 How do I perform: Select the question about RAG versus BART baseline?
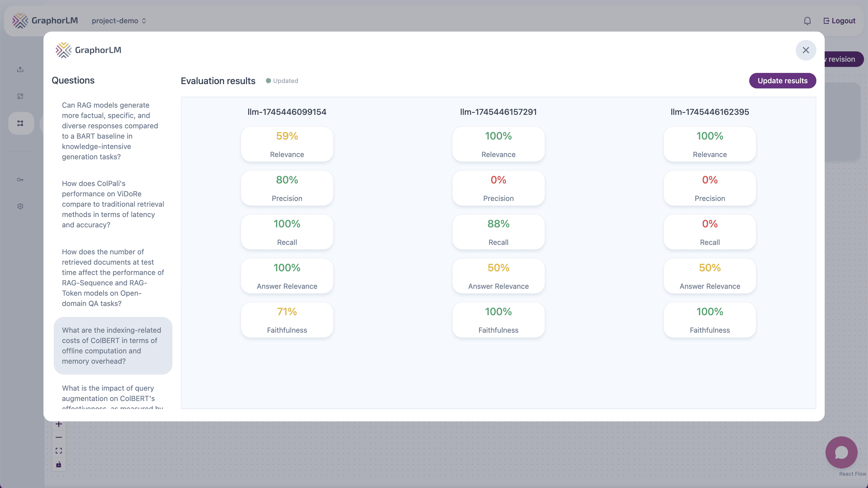click(x=113, y=131)
